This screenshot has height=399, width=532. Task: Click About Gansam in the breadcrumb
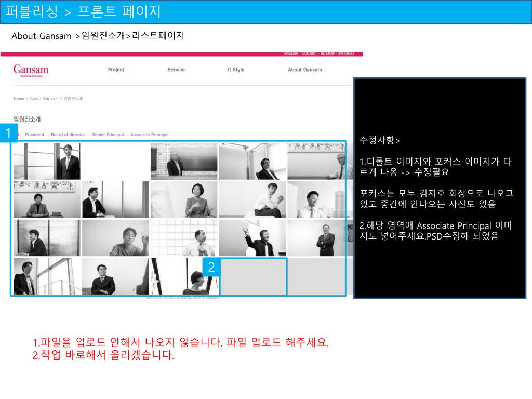pos(44,98)
